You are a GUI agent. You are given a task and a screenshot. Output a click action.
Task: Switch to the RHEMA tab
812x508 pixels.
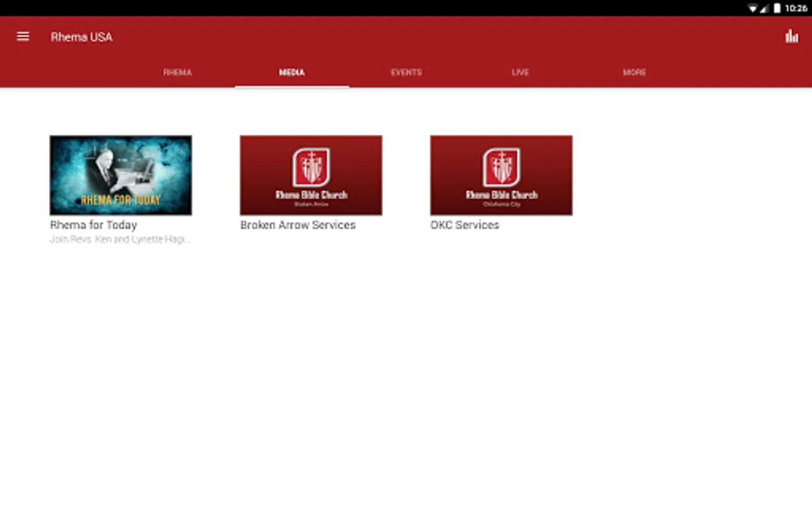point(178,72)
